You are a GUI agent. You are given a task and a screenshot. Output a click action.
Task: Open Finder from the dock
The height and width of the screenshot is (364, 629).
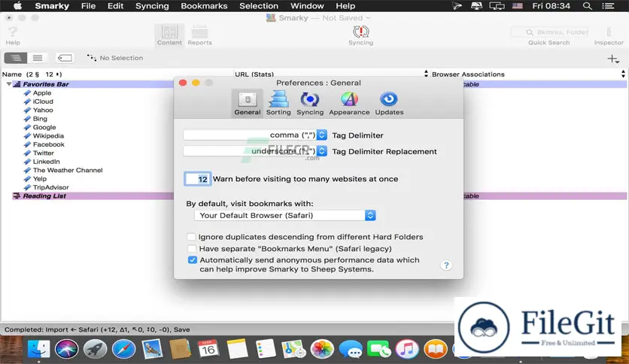coord(38,349)
